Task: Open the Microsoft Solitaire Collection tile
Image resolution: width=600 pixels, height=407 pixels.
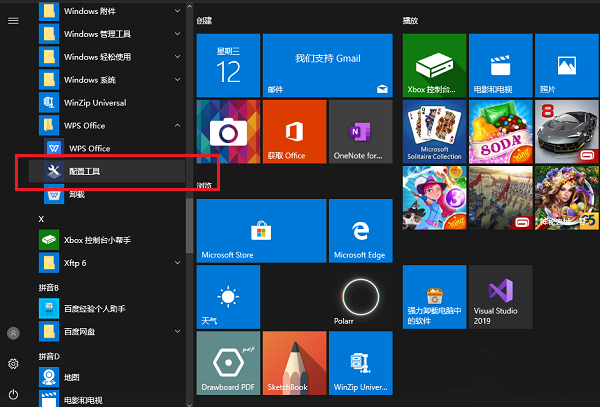Action: [x=433, y=131]
